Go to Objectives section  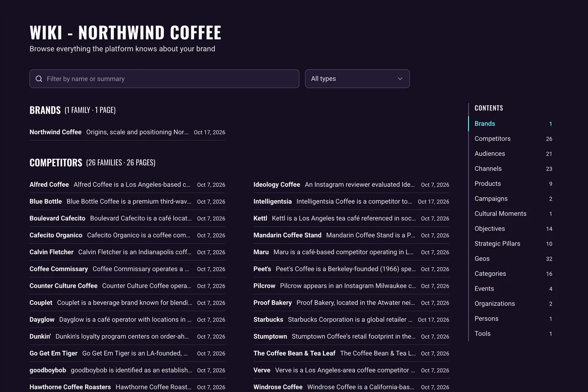pos(513,229)
